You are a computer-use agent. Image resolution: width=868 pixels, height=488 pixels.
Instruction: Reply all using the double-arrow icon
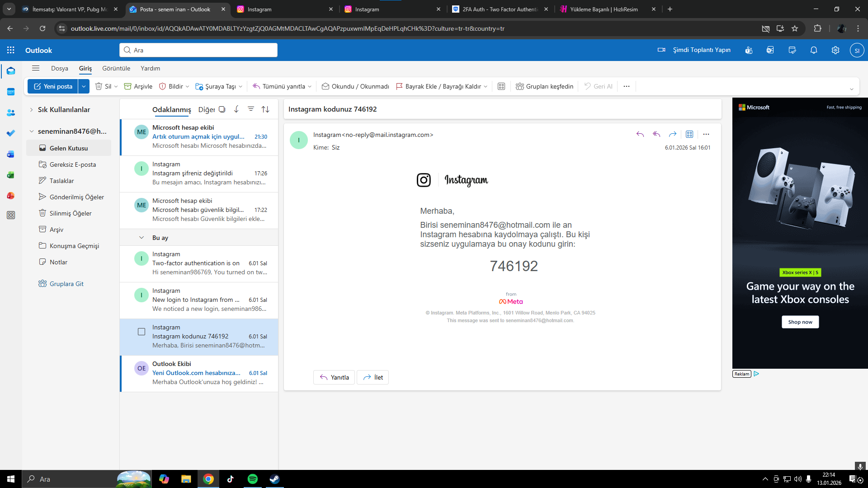656,134
